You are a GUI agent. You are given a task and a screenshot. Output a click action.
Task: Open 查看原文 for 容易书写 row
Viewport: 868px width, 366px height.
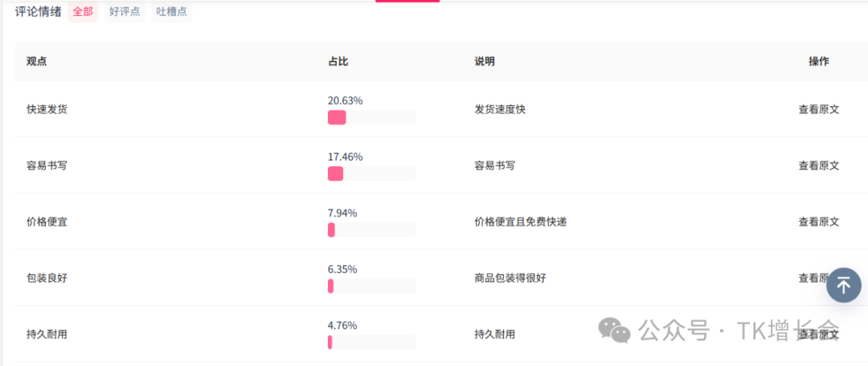pos(818,165)
